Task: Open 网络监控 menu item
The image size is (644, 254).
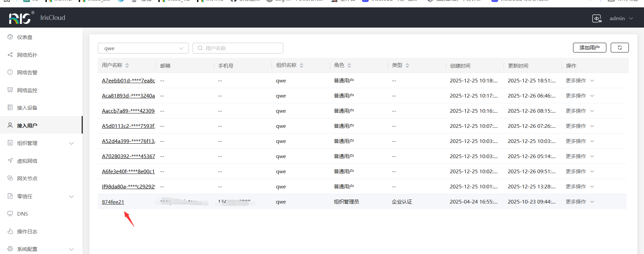Action: 41,90
